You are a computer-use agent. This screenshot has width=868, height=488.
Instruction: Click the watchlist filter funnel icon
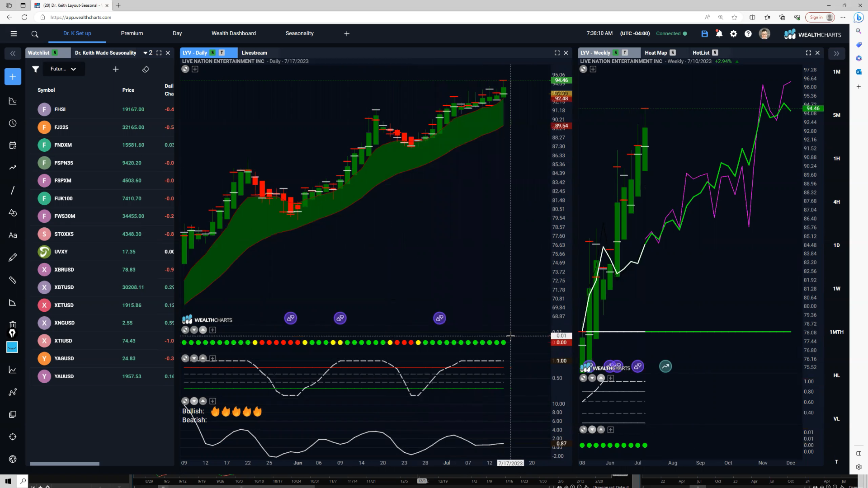tap(35, 69)
